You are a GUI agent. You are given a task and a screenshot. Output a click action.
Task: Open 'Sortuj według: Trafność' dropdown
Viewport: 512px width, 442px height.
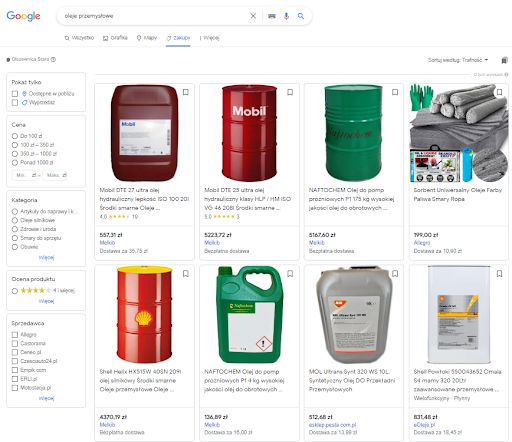[458, 60]
